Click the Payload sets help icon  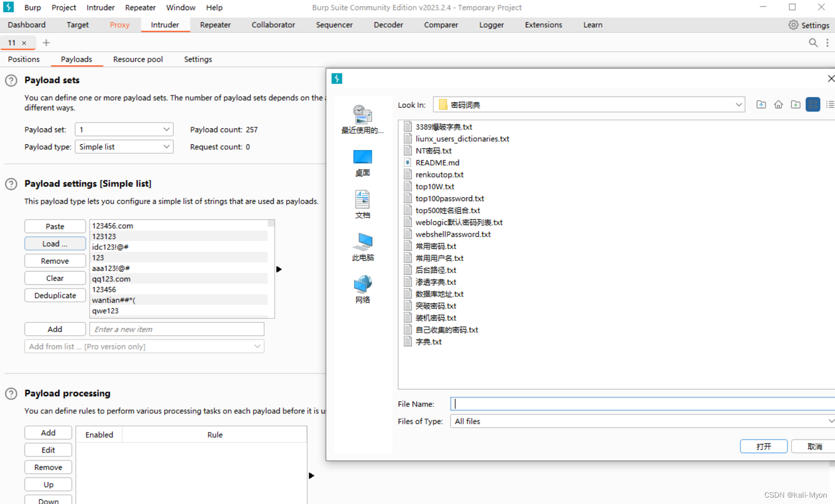[x=11, y=81]
